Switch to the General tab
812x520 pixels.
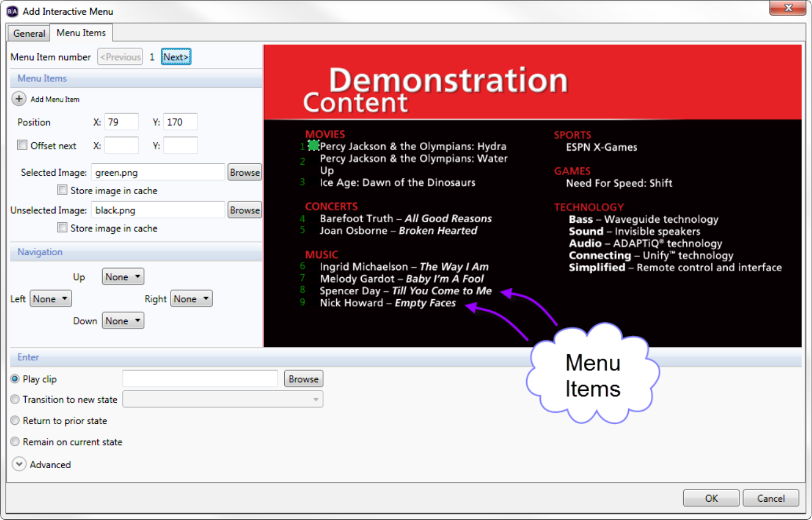point(29,33)
